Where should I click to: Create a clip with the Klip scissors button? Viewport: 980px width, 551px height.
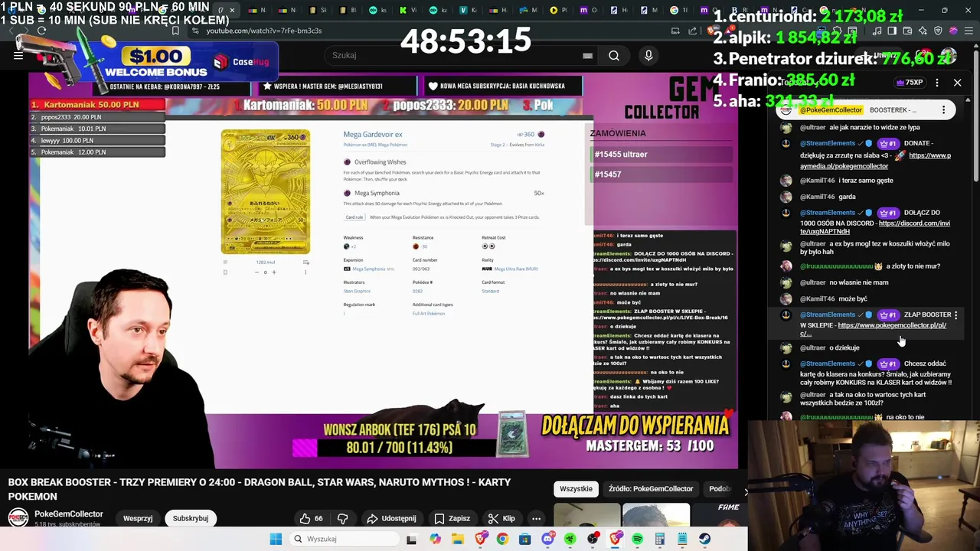pyautogui.click(x=501, y=518)
